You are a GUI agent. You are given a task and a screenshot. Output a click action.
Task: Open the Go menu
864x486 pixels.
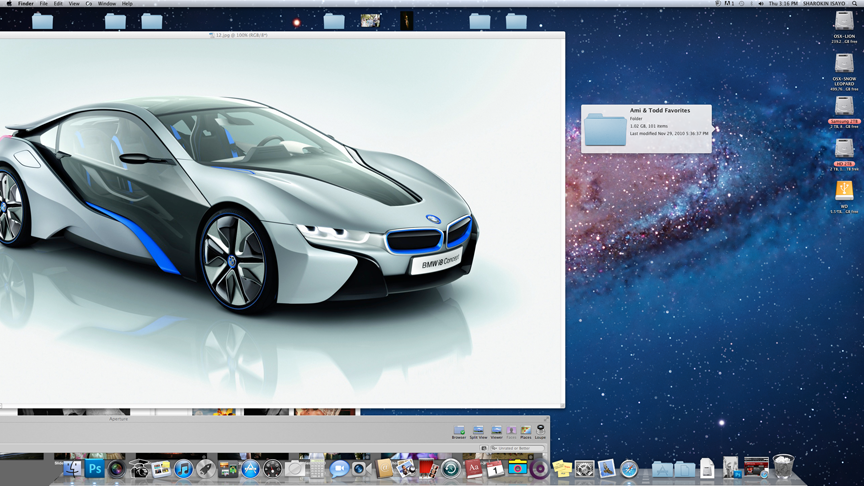pyautogui.click(x=89, y=3)
